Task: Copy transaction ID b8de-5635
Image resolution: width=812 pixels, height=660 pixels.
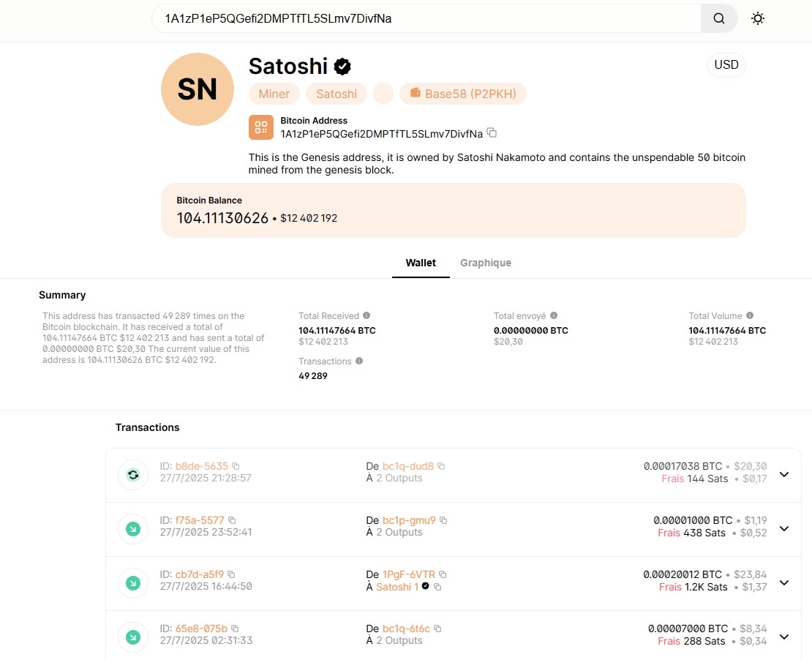Action: 236,466
